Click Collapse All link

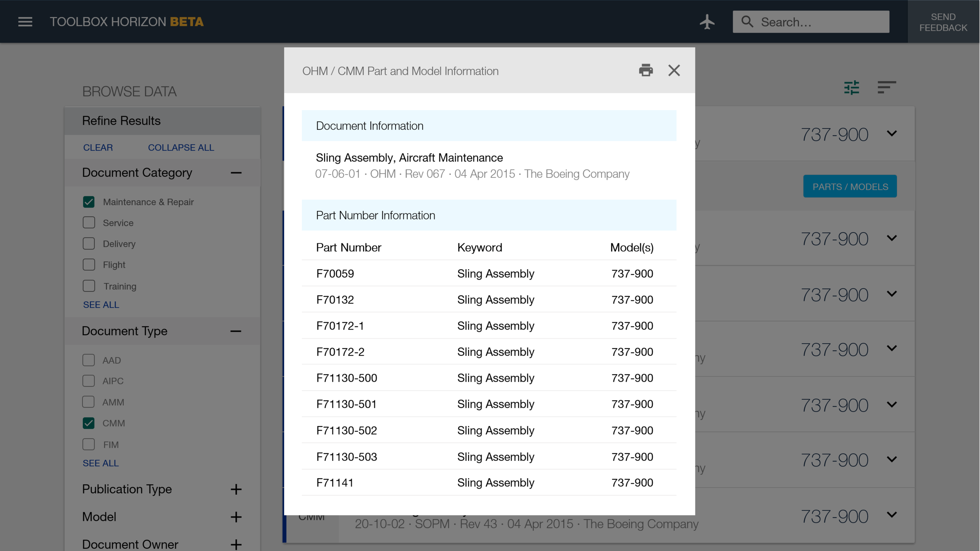(181, 147)
